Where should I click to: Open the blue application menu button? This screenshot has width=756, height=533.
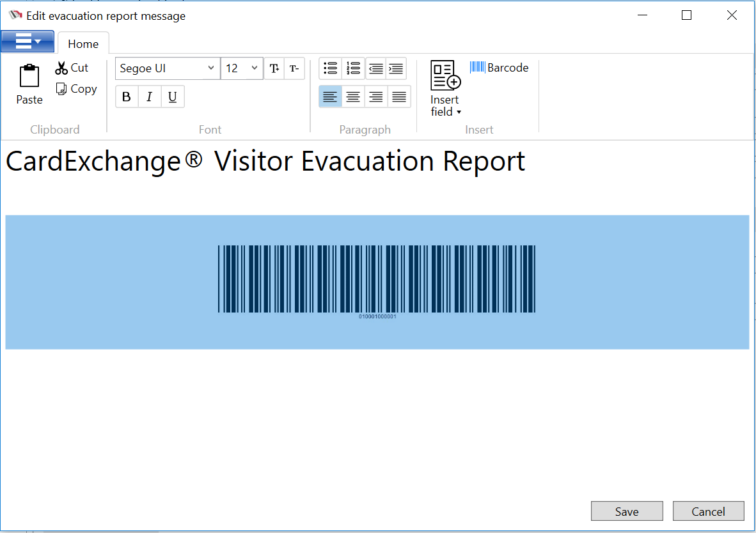pyautogui.click(x=28, y=42)
